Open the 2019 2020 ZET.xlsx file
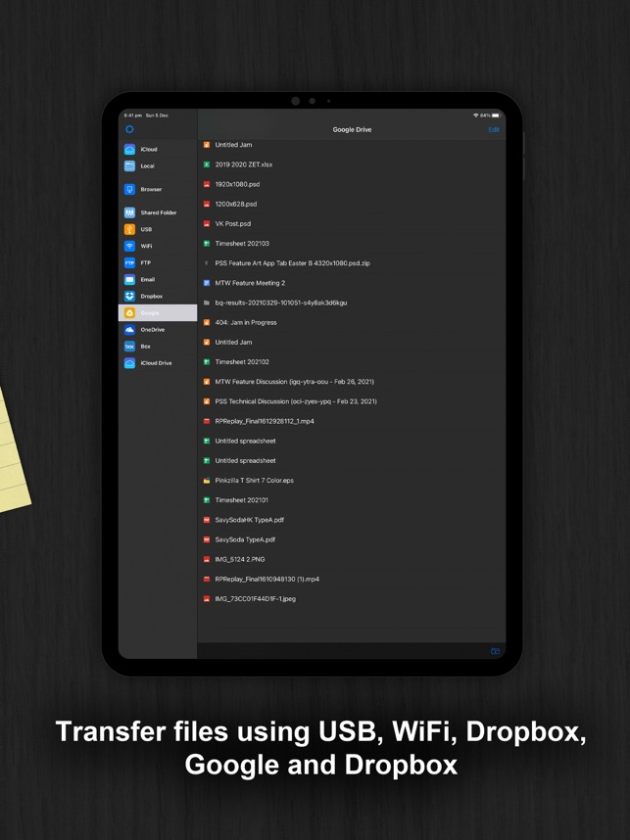The image size is (630, 840). [x=243, y=164]
